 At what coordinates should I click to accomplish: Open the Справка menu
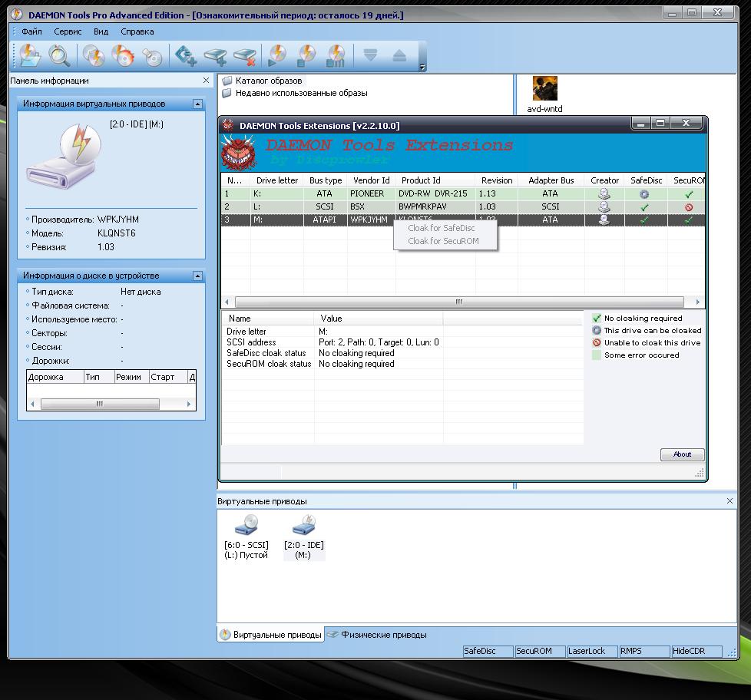(137, 31)
